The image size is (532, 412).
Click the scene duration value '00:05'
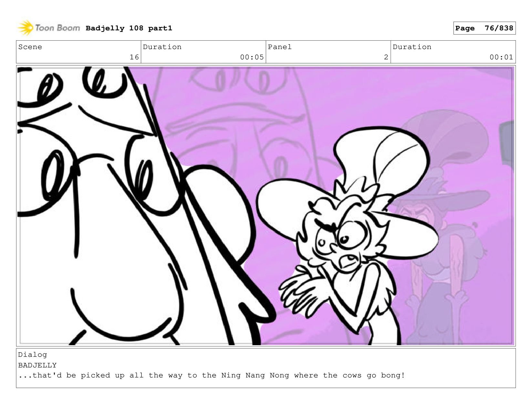pos(252,57)
